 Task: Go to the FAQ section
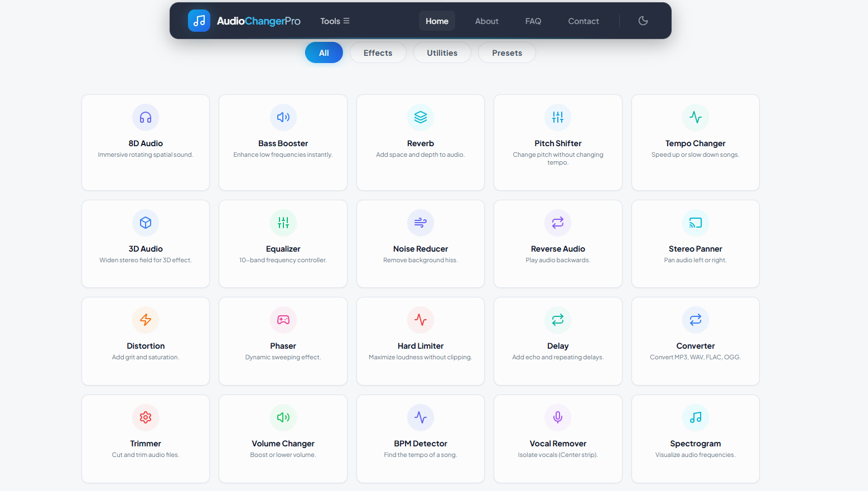pos(533,21)
